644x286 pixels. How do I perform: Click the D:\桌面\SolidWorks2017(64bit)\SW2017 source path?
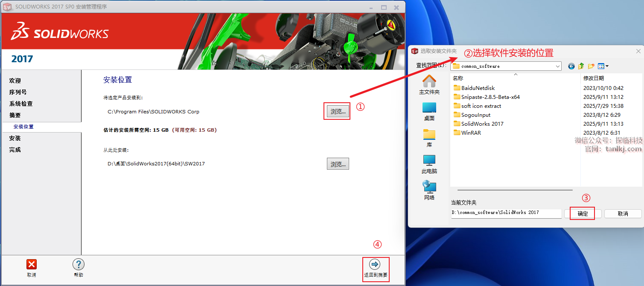[x=156, y=164]
